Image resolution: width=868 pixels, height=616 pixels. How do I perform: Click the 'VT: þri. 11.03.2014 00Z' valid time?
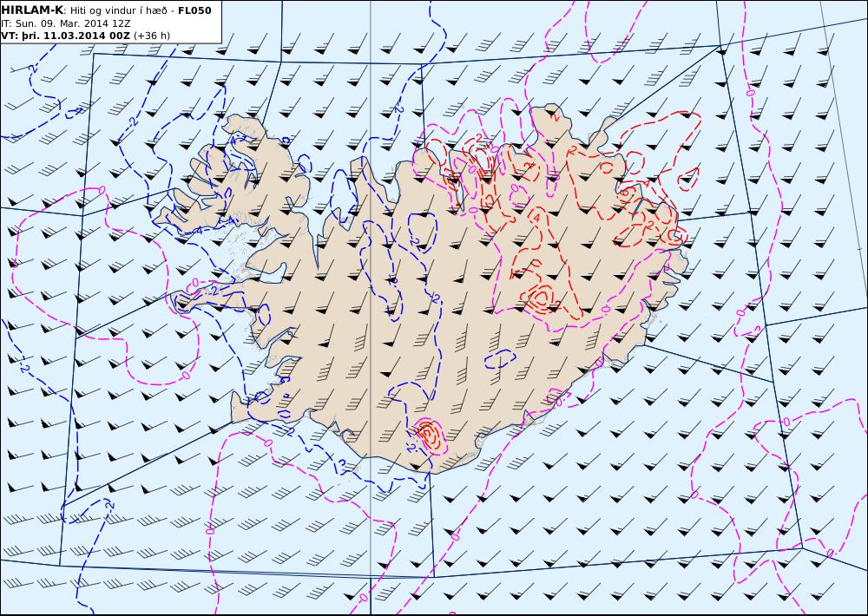click(x=66, y=36)
